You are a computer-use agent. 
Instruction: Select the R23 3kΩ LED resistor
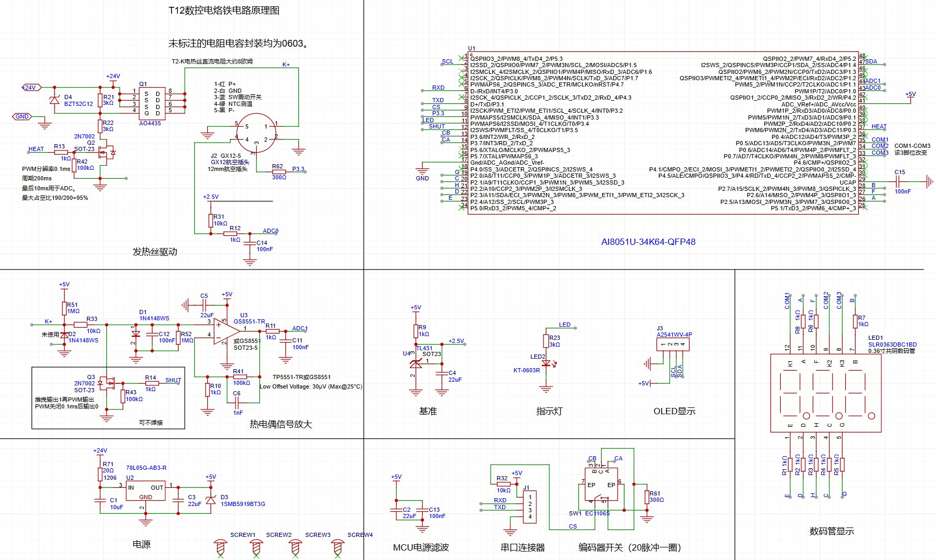point(546,341)
